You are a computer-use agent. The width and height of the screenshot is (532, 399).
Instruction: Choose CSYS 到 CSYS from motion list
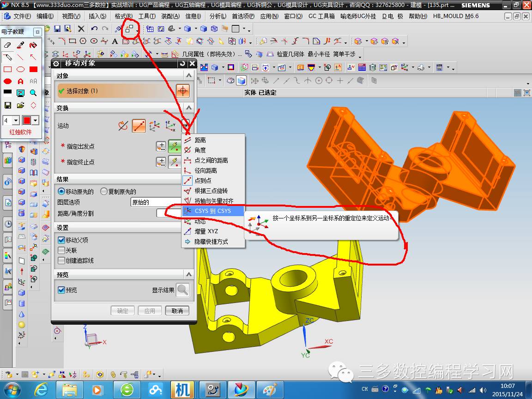coord(213,211)
